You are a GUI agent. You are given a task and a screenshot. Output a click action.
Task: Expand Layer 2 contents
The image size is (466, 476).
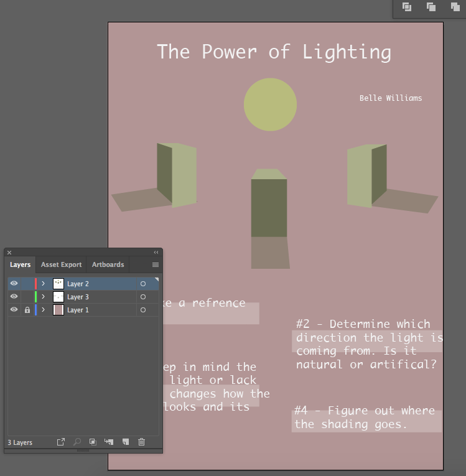[x=43, y=284]
